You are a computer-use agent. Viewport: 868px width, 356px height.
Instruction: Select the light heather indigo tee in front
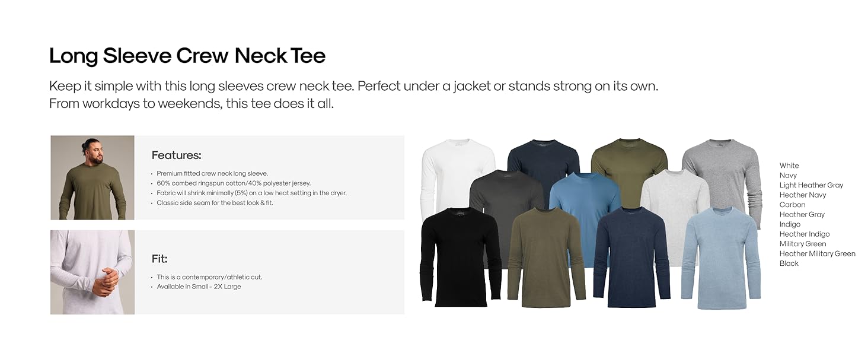pos(720,258)
